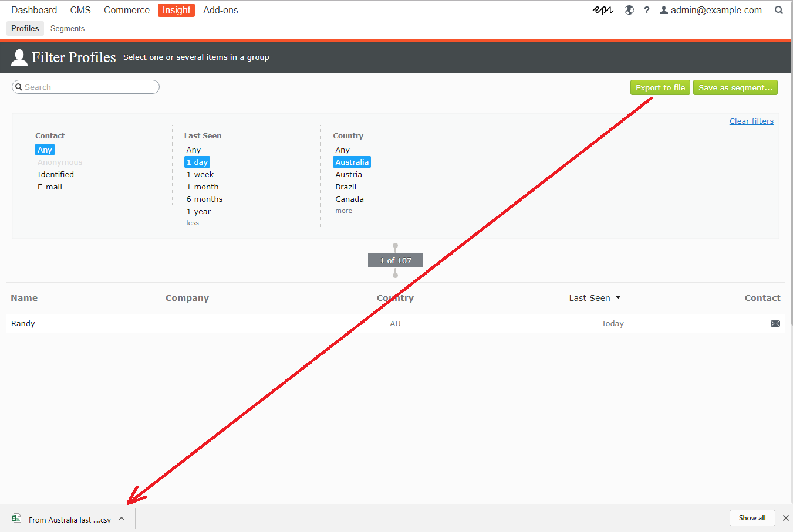Collapse Last Seen options with less link
793x532 pixels.
click(193, 223)
